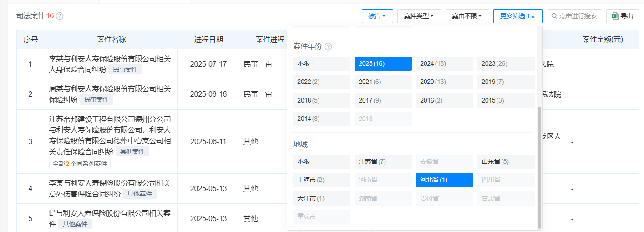Expand 全部2个同系列案件

(x=80, y=164)
